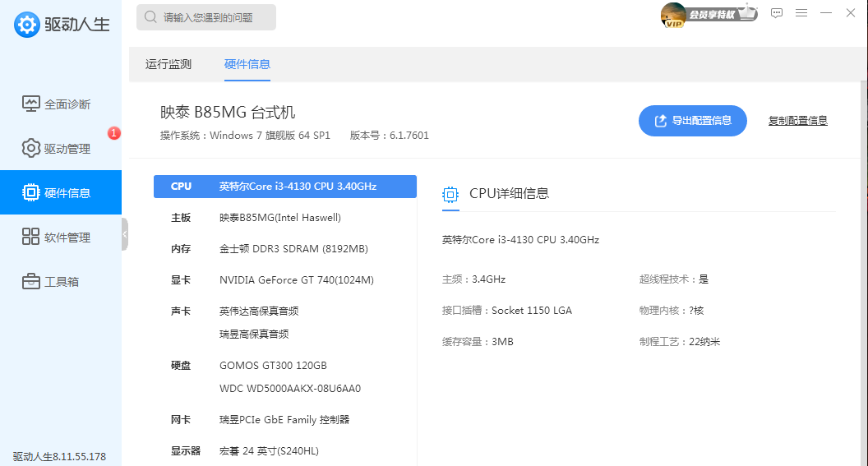Select the 主板 row 映泰B85MG
This screenshot has height=466, width=868.
coord(285,218)
